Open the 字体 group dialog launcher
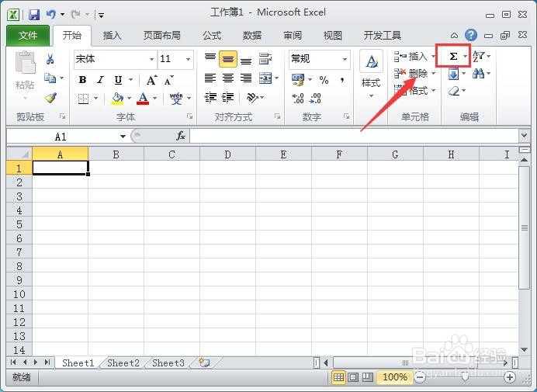This screenshot has height=392, width=537. point(189,116)
